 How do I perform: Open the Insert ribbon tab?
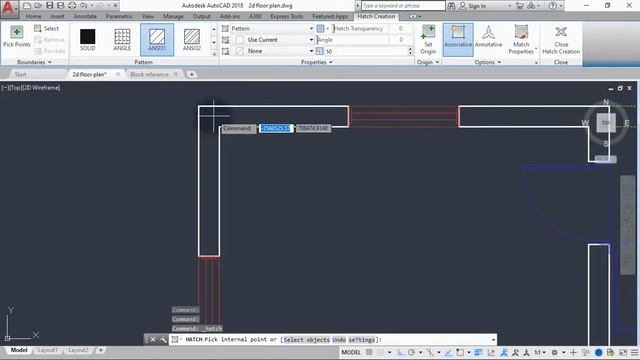point(57,16)
